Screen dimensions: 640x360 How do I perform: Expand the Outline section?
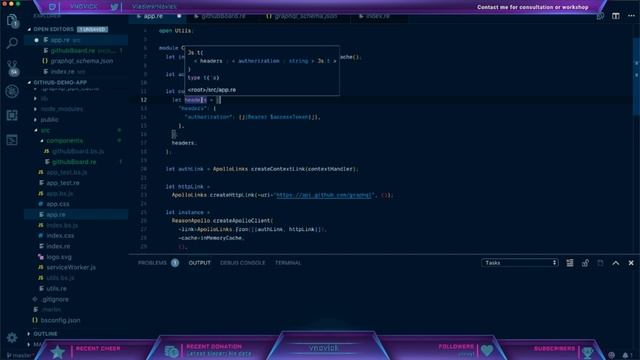45,334
